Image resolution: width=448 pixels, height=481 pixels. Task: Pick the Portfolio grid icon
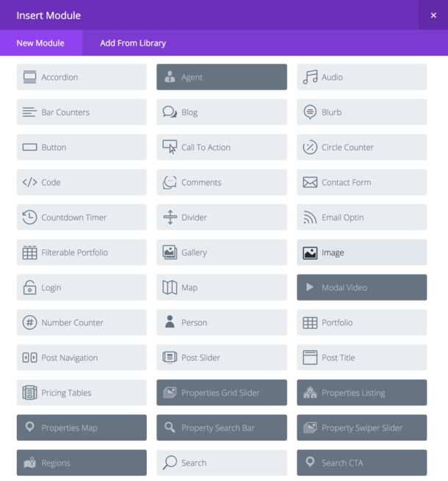[x=310, y=322]
